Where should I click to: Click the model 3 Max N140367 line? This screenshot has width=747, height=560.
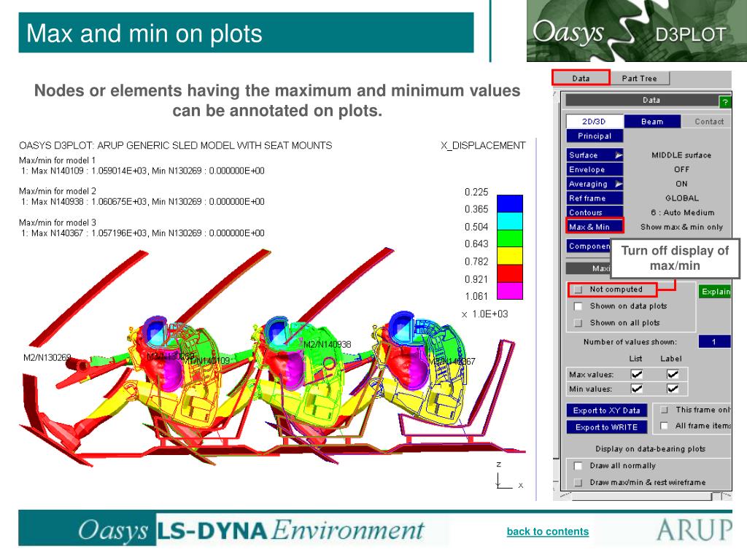point(143,233)
